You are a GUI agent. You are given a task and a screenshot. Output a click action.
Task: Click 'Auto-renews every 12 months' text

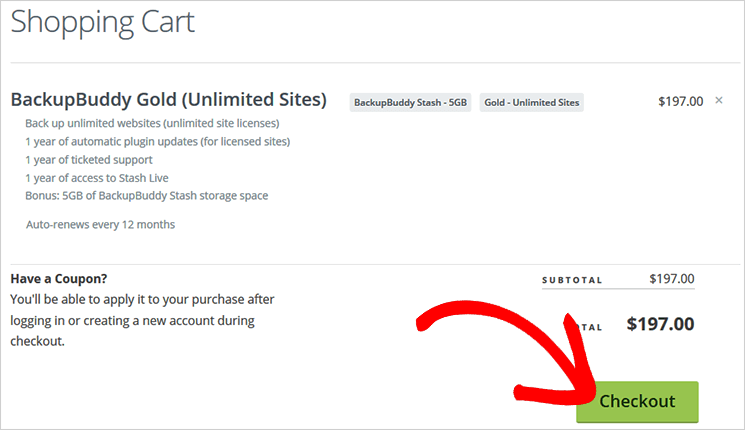100,225
